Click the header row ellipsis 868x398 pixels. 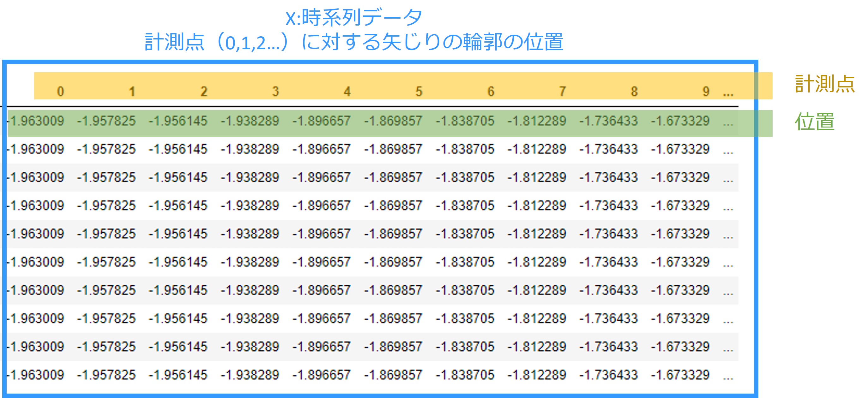pos(728,94)
